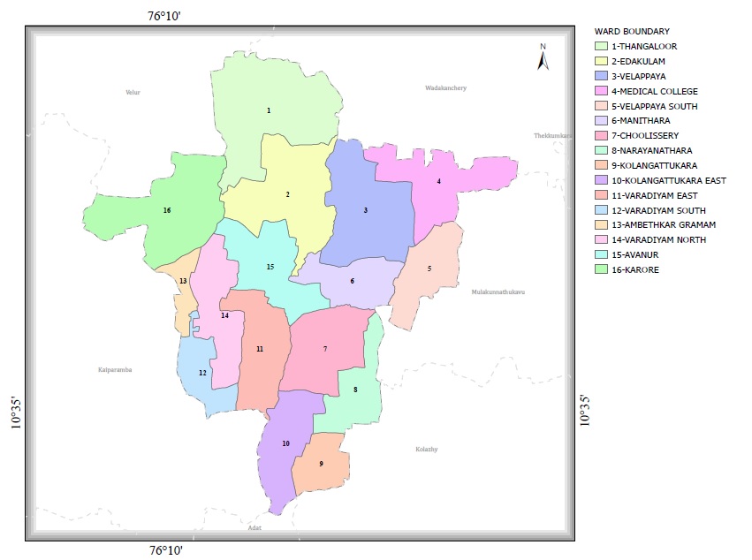752x560 pixels.
Task: Click the WARD BOUNDARY legend title
Action: click(632, 31)
